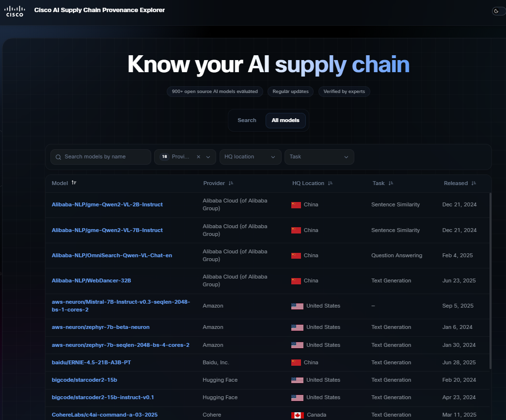
Task: Open the Alibaba-NLP/WebDancer-32B model link
Action: tap(91, 280)
